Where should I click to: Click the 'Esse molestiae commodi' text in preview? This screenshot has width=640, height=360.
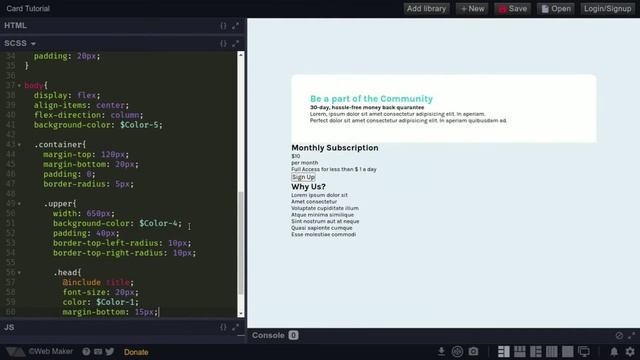[323, 234]
